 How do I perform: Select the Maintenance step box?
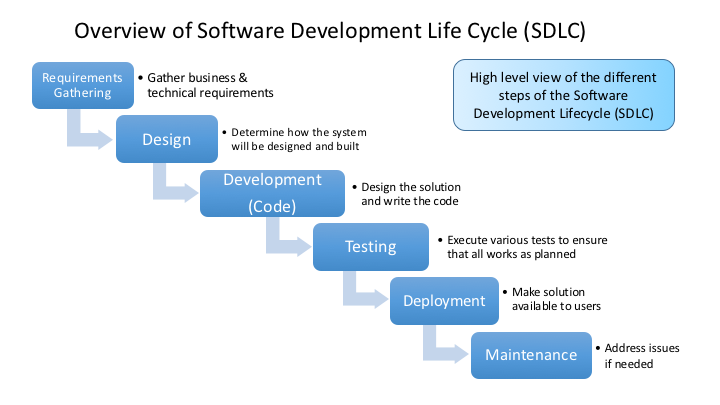click(x=530, y=355)
